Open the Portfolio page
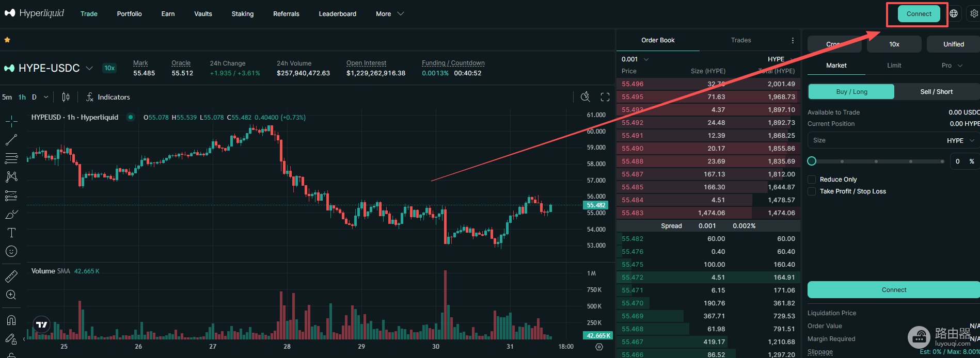 pyautogui.click(x=129, y=14)
